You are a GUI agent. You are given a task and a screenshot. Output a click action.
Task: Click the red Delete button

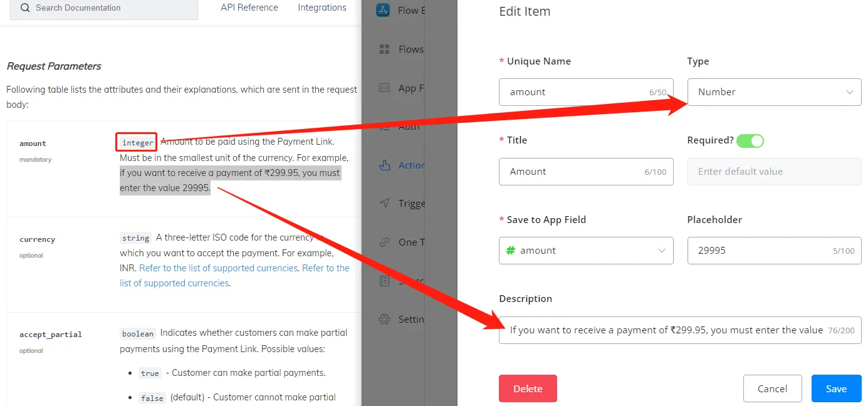click(x=528, y=388)
